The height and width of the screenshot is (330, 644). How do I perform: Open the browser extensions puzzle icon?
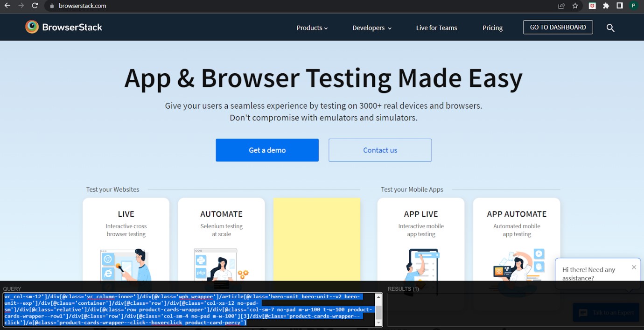coord(606,6)
